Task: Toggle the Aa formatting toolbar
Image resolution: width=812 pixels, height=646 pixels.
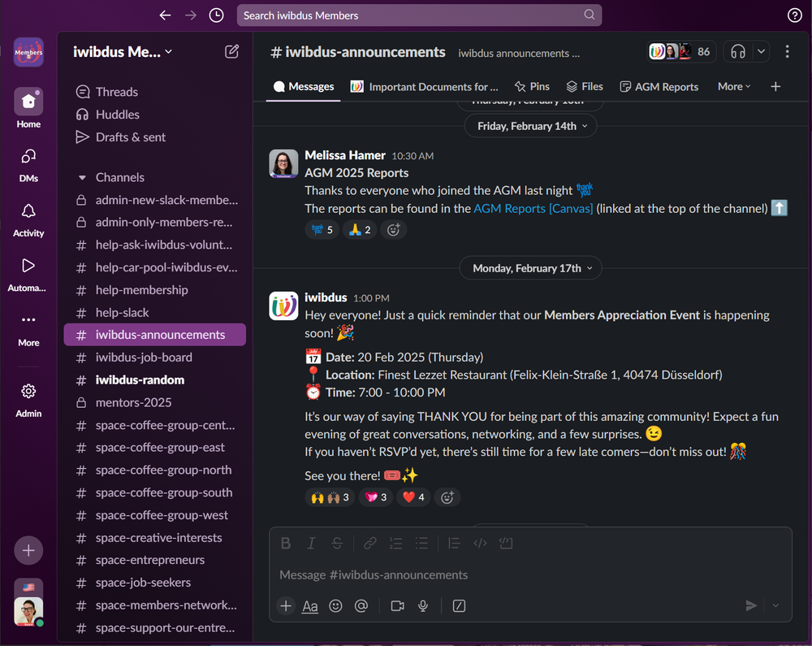Action: coord(309,605)
